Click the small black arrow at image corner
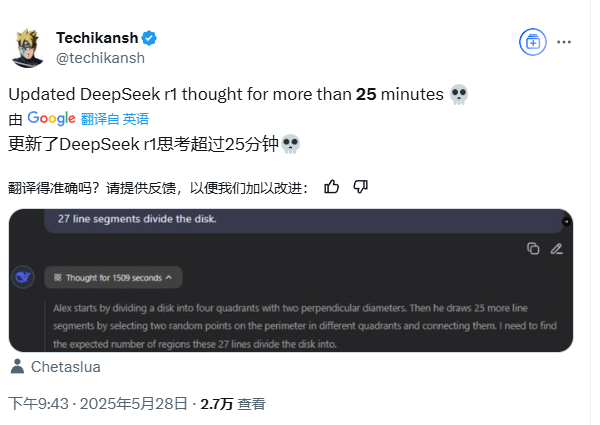 point(566,221)
